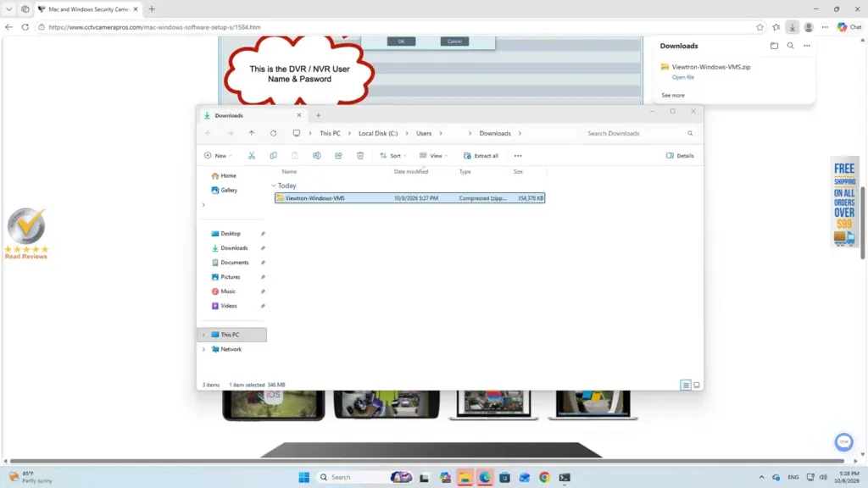Click the free shipping banner ad

pos(844,202)
